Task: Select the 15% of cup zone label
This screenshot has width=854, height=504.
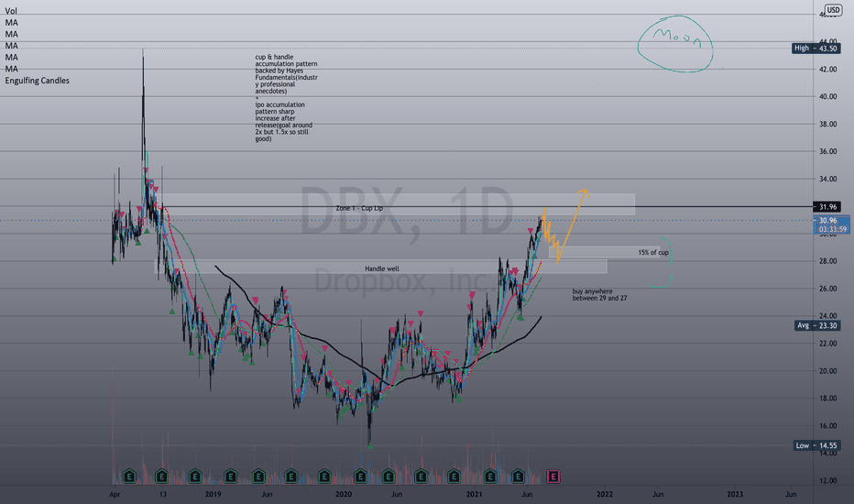Action: (x=653, y=252)
